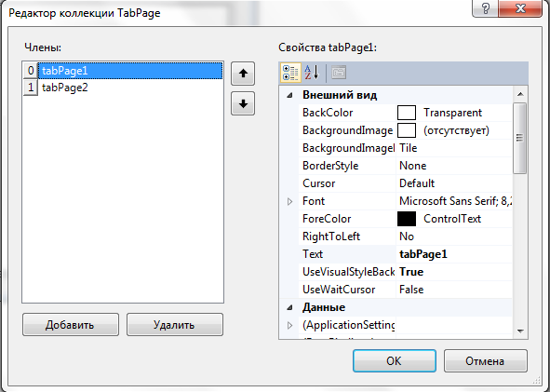
Task: Open the Property Pages icon in the toolbar
Action: pyautogui.click(x=339, y=73)
